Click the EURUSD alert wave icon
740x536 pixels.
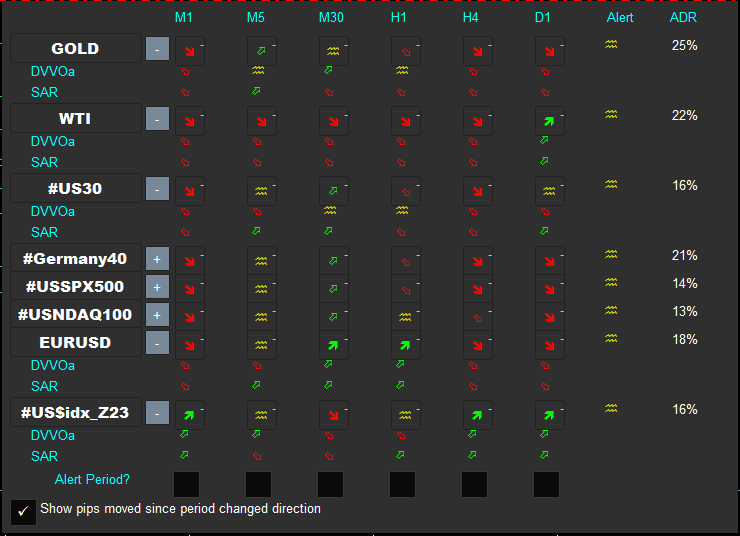[611, 338]
